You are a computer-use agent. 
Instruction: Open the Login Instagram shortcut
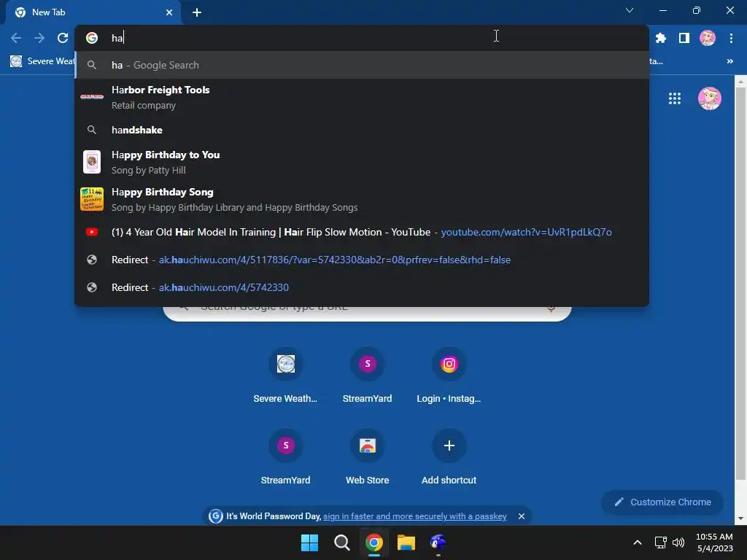point(449,376)
